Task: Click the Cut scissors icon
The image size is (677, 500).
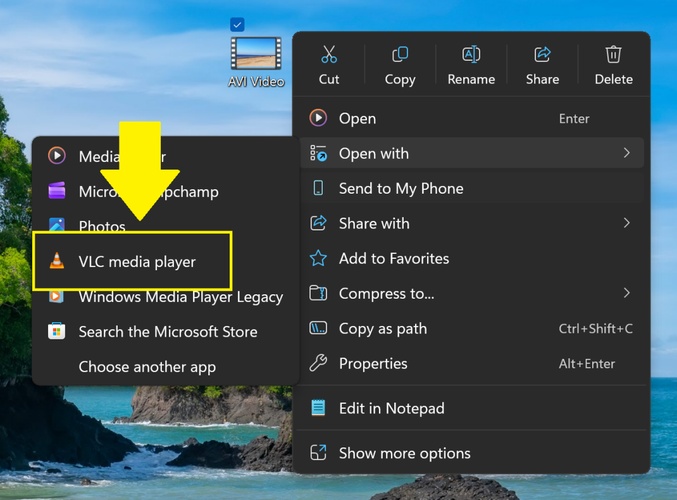Action: pos(329,55)
